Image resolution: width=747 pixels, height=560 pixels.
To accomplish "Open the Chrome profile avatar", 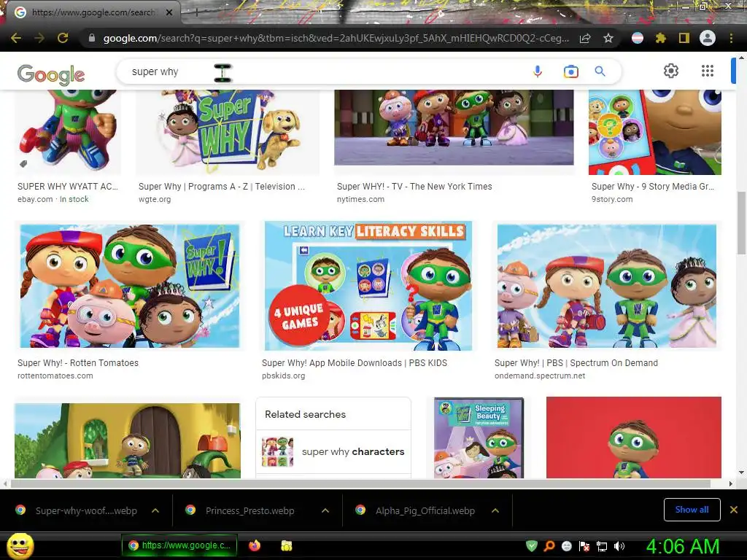I will click(708, 38).
